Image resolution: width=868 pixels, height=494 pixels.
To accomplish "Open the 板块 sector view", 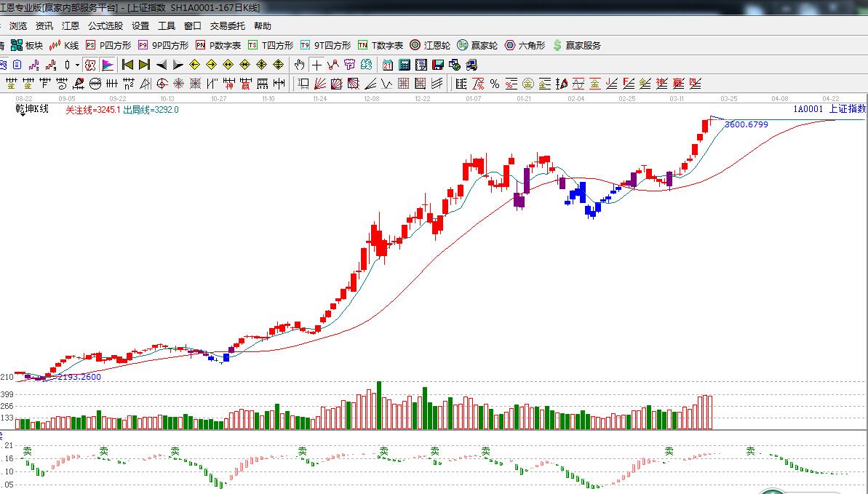I will 27,45.
